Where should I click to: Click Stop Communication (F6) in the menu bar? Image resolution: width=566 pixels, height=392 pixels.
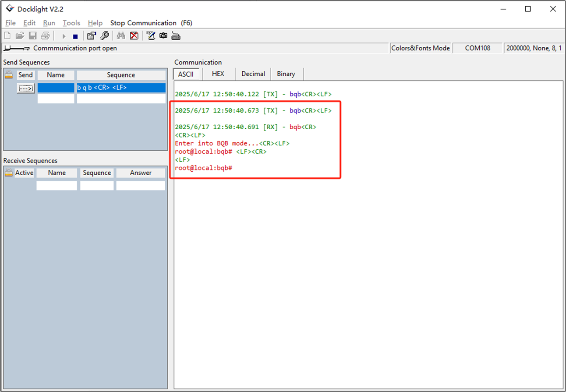151,23
